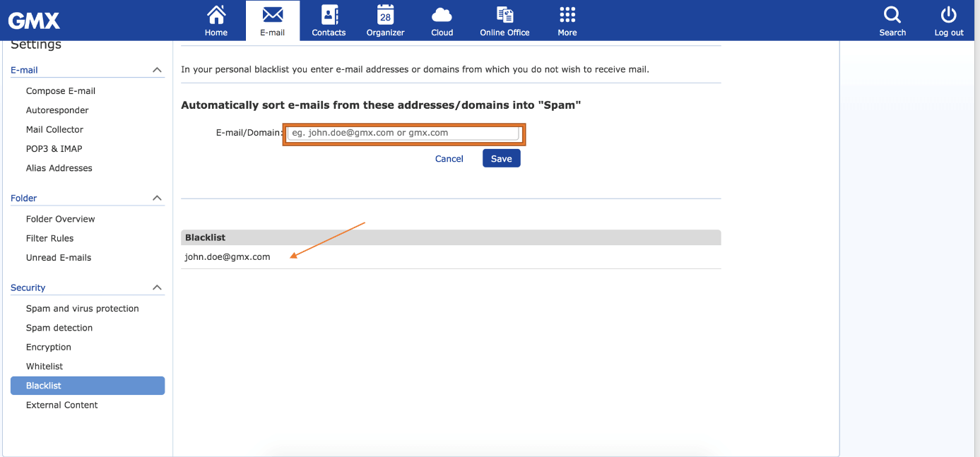This screenshot has width=980, height=457.
Task: Open Whitelist settings
Action: click(45, 367)
